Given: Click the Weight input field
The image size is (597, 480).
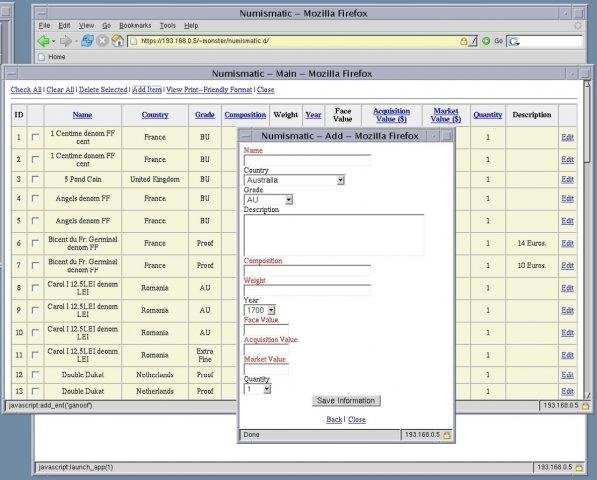Looking at the screenshot, I should click(307, 290).
